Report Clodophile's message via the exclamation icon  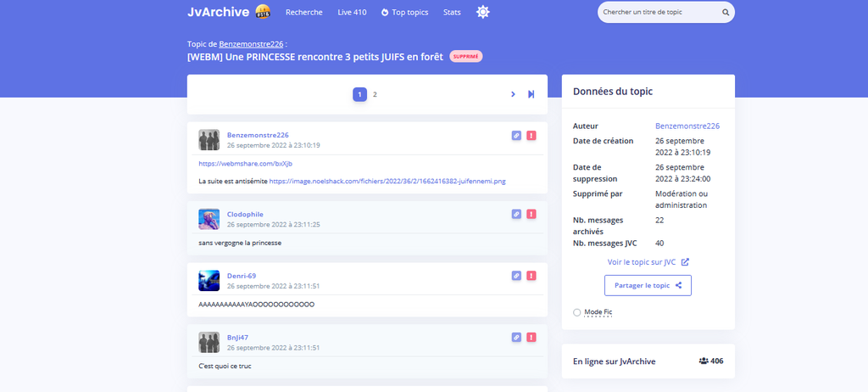pos(531,214)
